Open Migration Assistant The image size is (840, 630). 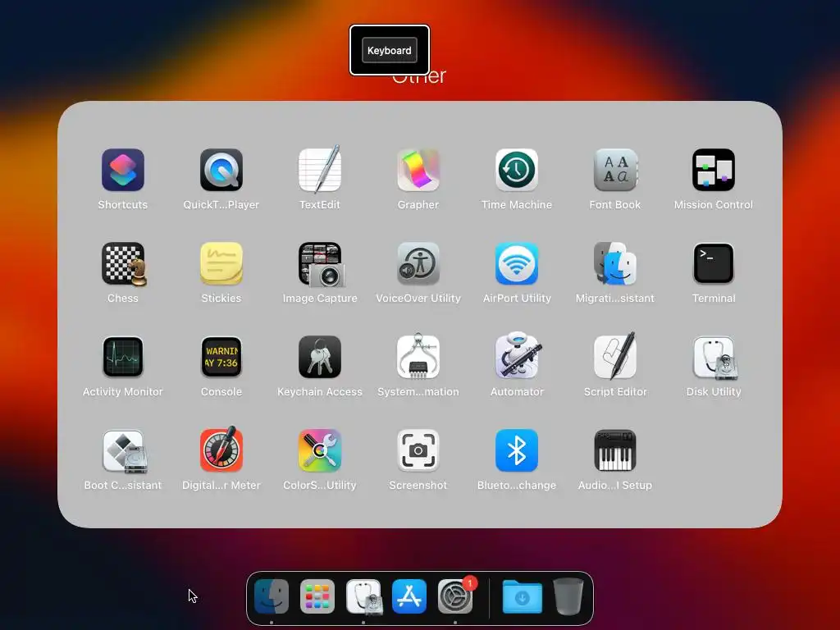click(x=615, y=263)
